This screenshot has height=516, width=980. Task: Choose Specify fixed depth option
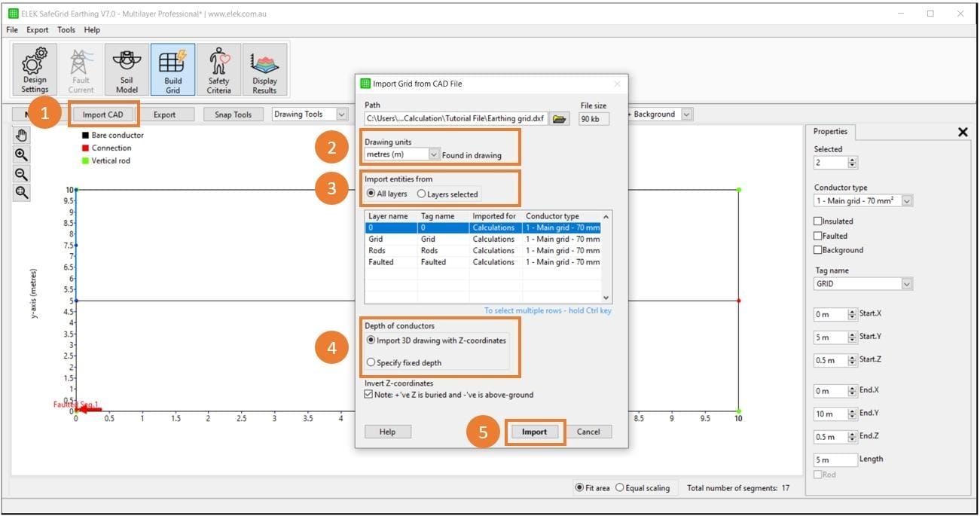coord(371,362)
